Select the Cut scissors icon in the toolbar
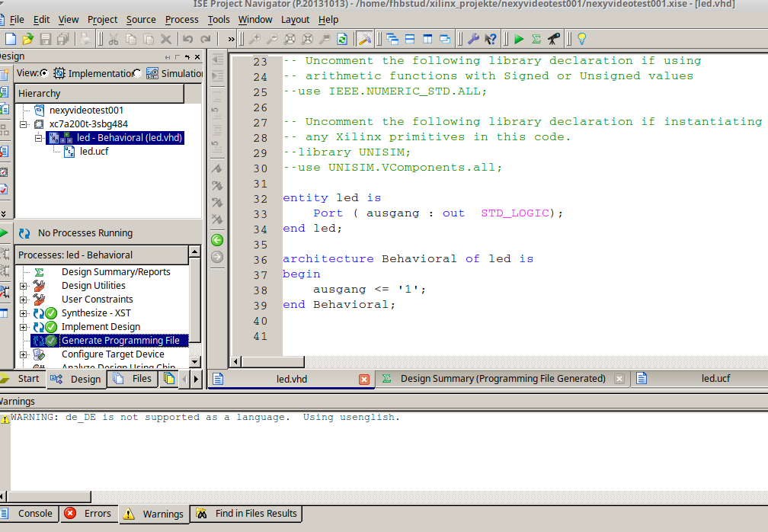The width and height of the screenshot is (768, 532). click(x=114, y=38)
